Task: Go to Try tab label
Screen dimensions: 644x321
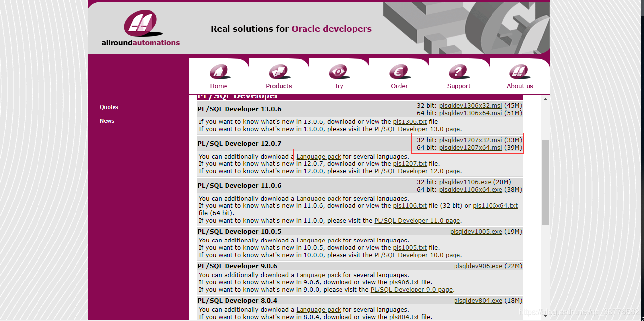Action: pyautogui.click(x=339, y=86)
